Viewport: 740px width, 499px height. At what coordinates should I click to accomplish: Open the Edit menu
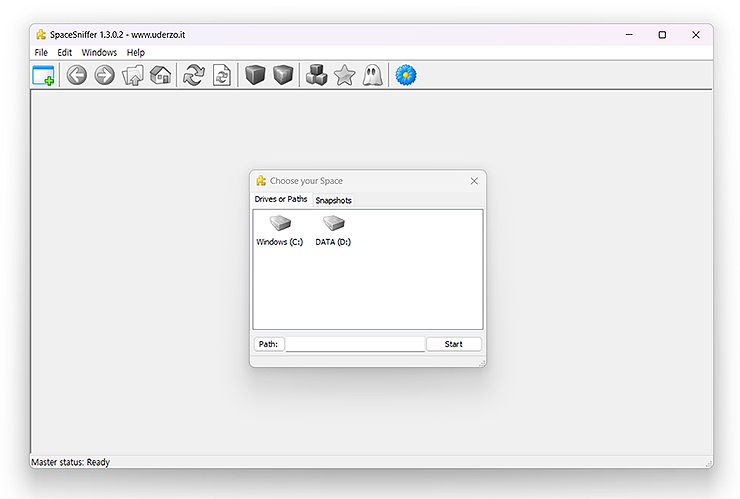[x=65, y=52]
